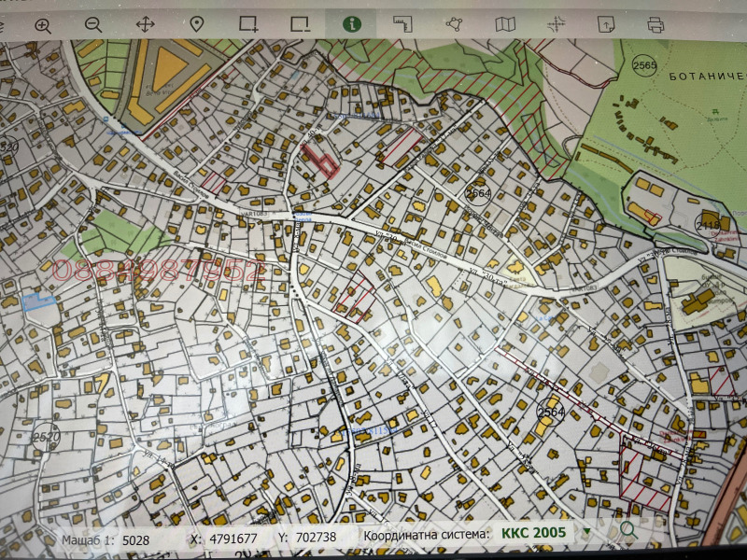The height and width of the screenshot is (560, 747).
Task: Click the scale value field 5028
Action: (135, 540)
